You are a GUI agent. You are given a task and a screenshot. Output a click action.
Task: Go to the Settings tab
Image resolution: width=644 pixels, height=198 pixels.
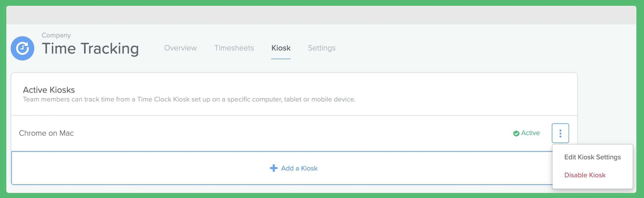(322, 48)
